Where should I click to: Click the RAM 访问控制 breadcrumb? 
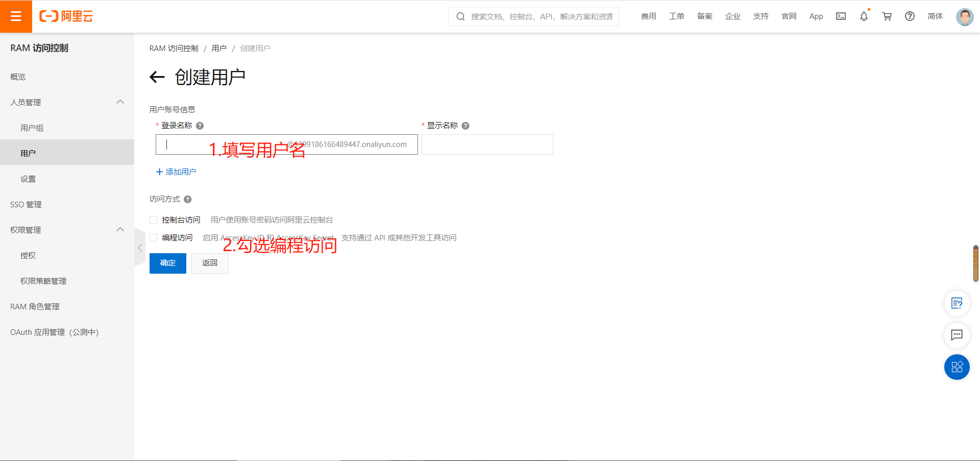(x=174, y=48)
